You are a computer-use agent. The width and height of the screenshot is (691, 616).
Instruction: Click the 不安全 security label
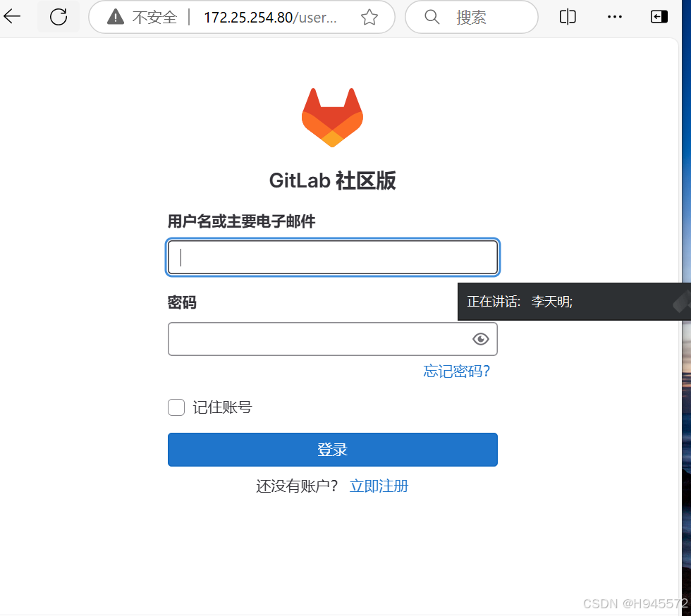154,17
